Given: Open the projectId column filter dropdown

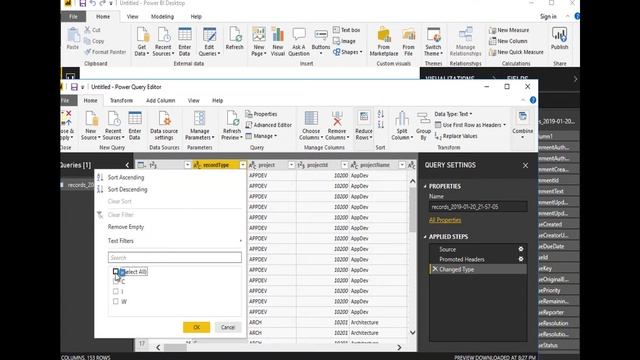Looking at the screenshot, I should pos(344,165).
